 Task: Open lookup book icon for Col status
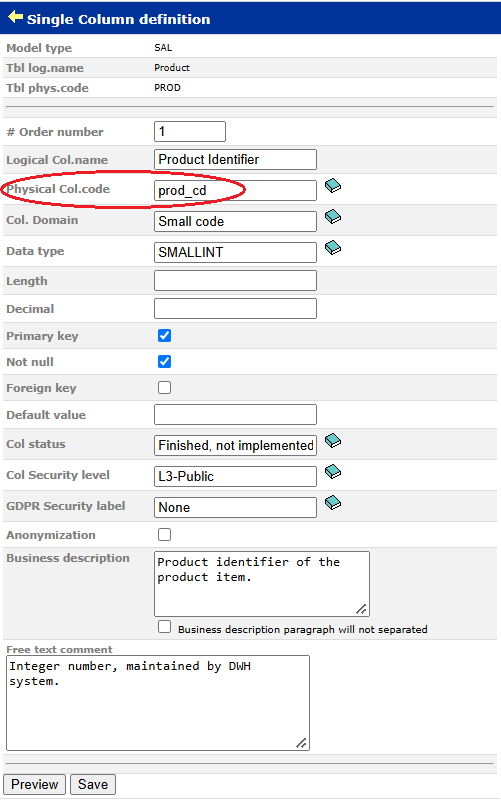333,440
